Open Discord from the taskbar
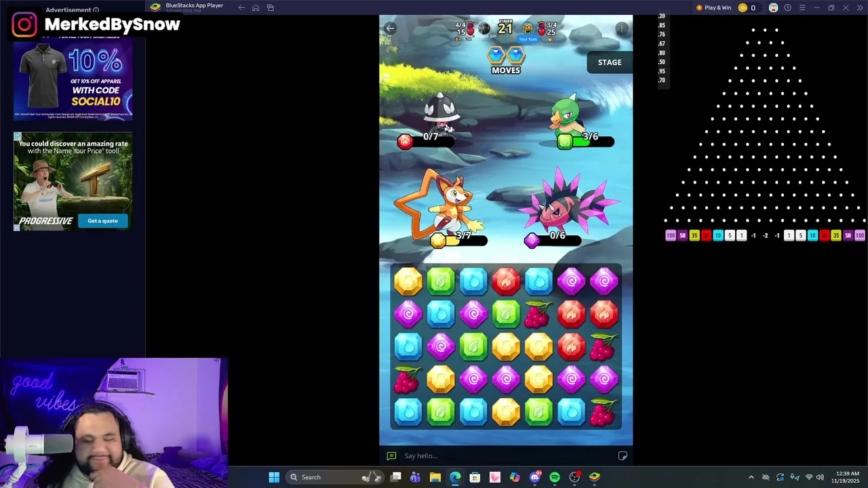Viewport: 868px width, 488px height. click(x=535, y=477)
